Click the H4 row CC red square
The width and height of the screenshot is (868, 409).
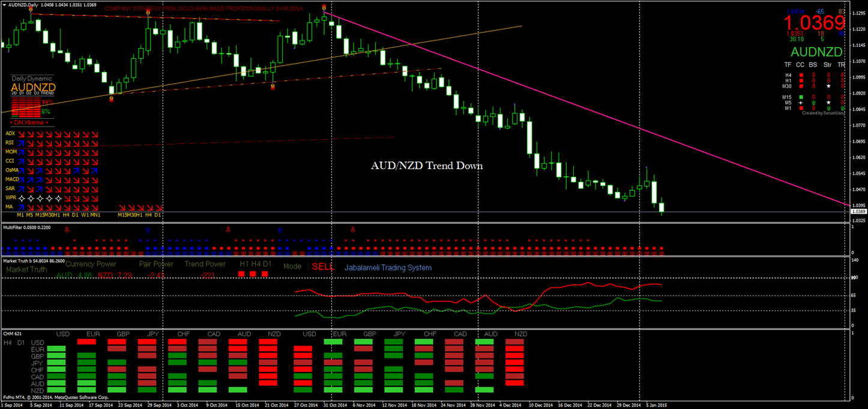801,75
